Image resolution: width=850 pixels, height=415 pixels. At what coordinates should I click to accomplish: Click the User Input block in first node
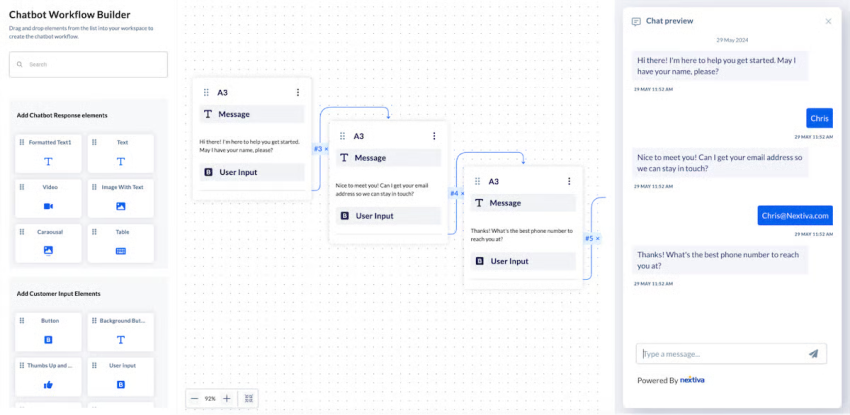click(x=251, y=172)
